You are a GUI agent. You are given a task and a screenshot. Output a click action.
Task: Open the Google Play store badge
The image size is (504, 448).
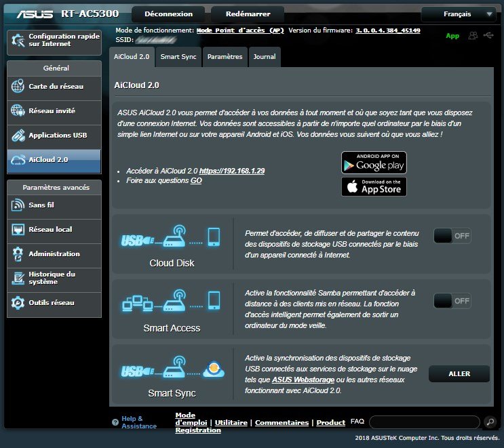(x=374, y=163)
